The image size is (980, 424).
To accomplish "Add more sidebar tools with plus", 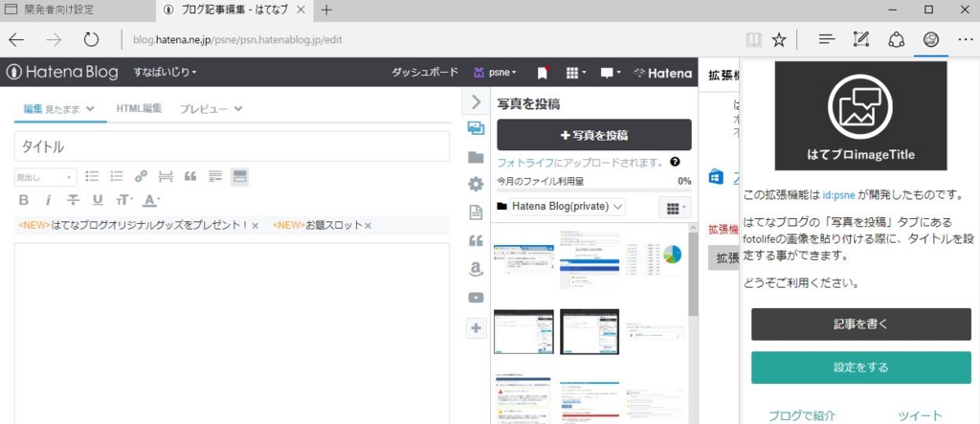I will 476,327.
